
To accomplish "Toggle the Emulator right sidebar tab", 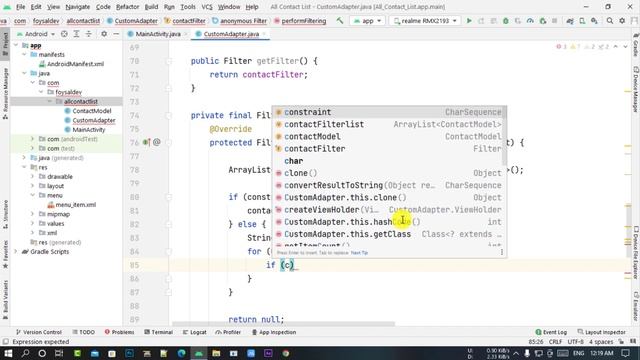I will click(x=635, y=306).
